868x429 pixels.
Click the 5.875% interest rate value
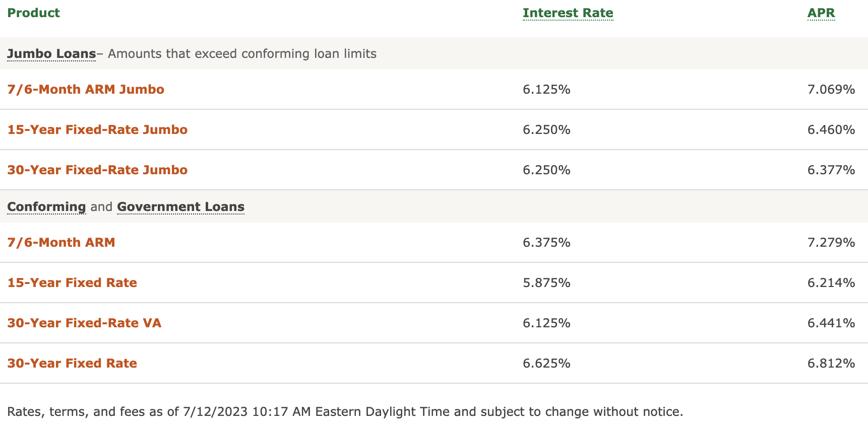(x=546, y=283)
